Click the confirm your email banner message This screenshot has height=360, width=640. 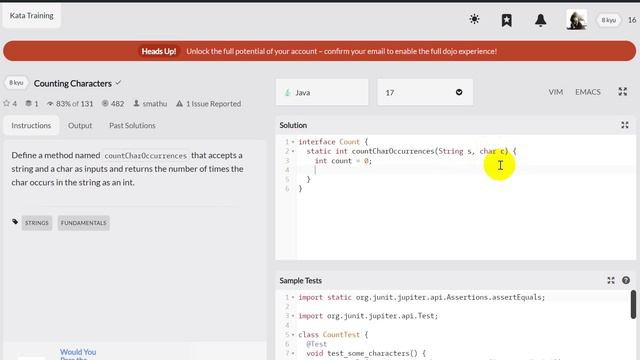[341, 51]
